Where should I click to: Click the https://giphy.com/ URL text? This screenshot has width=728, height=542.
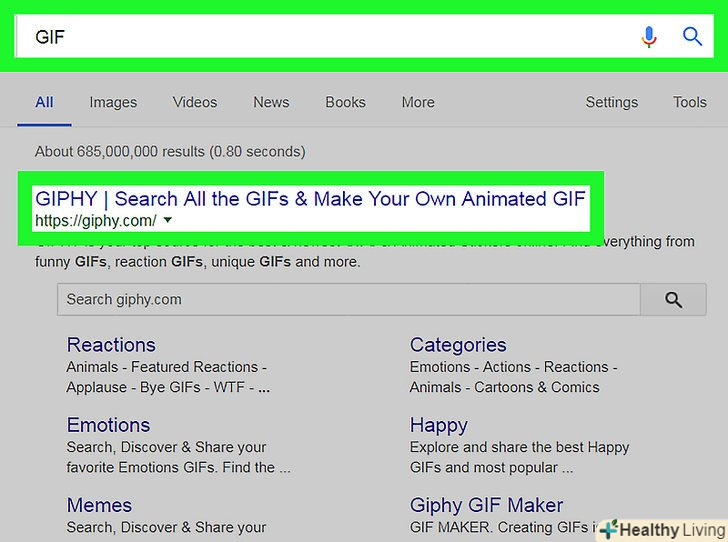[96, 221]
